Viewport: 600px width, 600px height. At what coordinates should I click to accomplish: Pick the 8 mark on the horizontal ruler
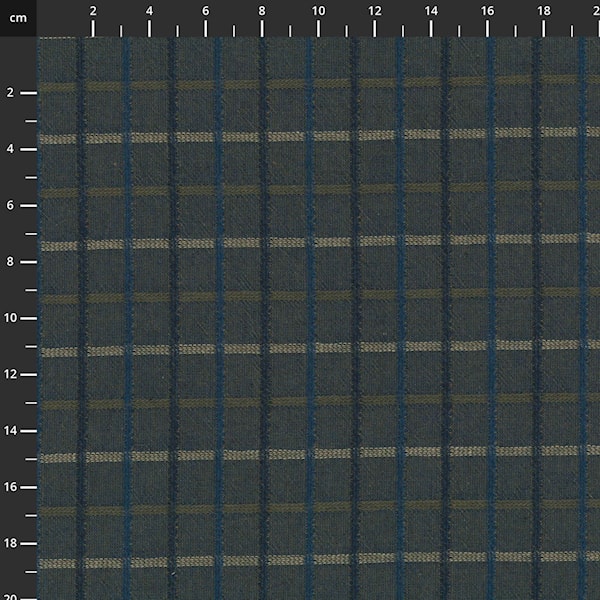[x=261, y=11]
